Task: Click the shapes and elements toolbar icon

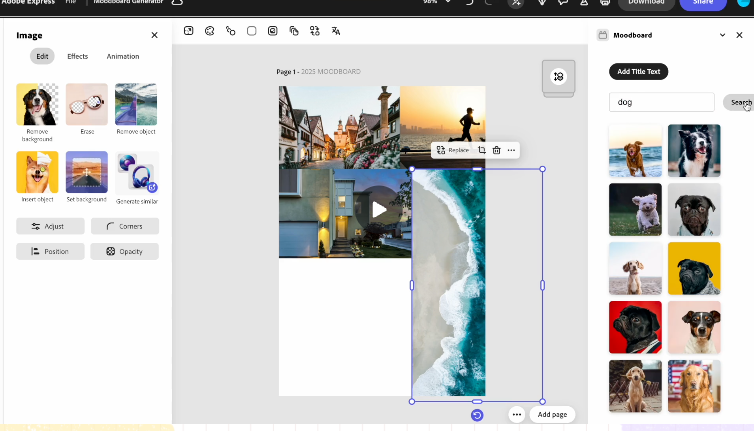Action: pyautogui.click(x=231, y=31)
